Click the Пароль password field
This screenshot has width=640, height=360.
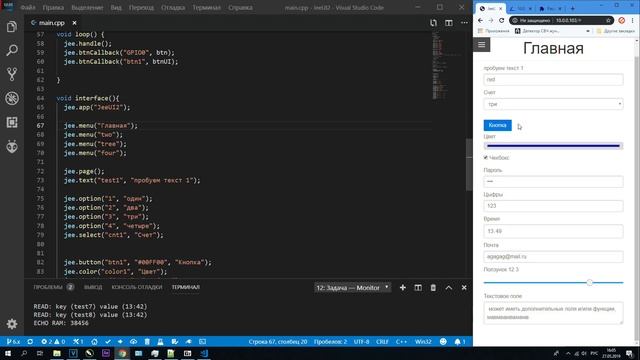tap(553, 182)
